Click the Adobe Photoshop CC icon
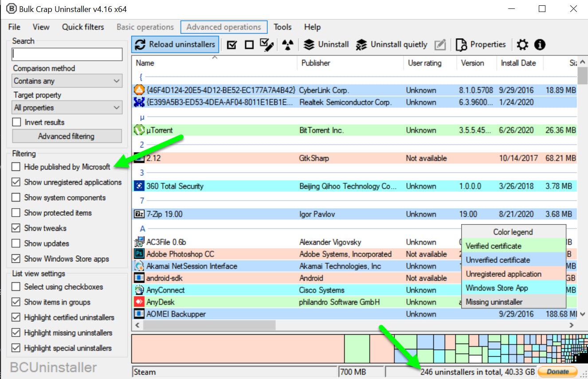The width and height of the screenshot is (588, 379). (x=139, y=254)
